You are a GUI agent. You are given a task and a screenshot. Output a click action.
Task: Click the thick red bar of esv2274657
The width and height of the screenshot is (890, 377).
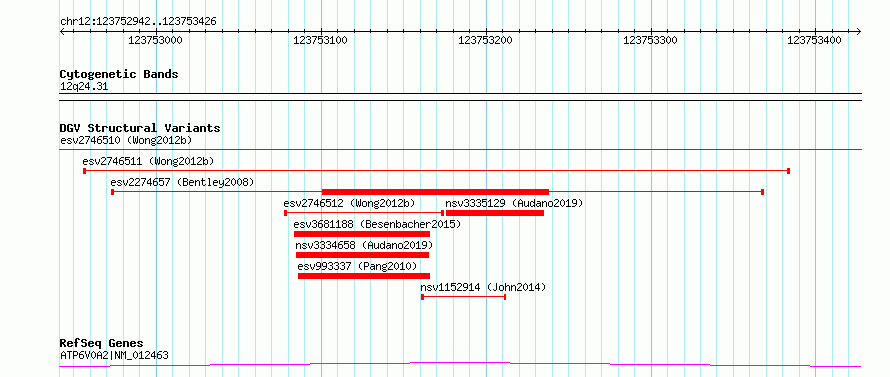(435, 192)
